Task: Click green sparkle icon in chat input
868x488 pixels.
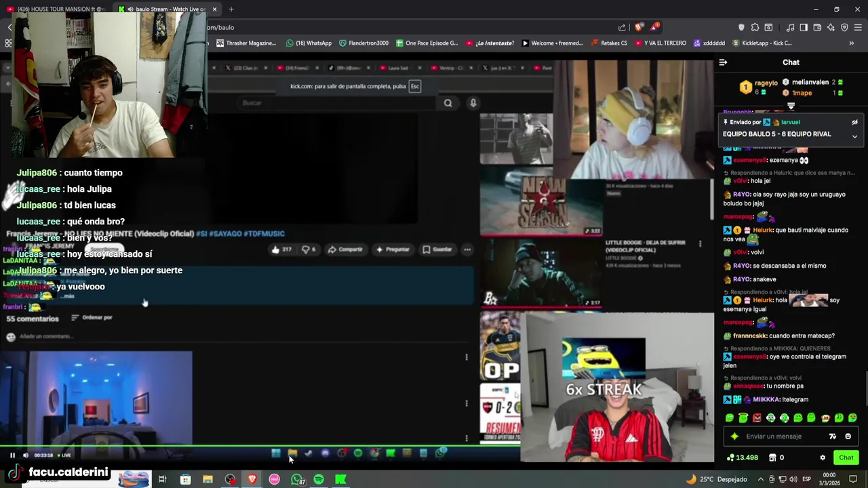Action: point(734,436)
